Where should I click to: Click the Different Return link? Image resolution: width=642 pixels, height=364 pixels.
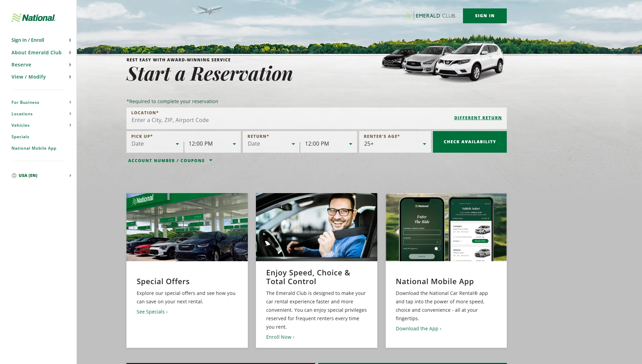478,118
